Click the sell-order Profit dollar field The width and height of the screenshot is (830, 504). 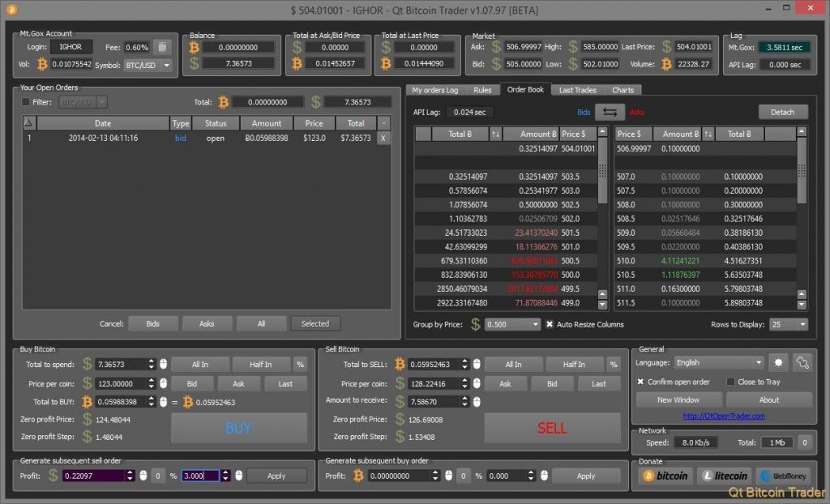tap(94, 476)
